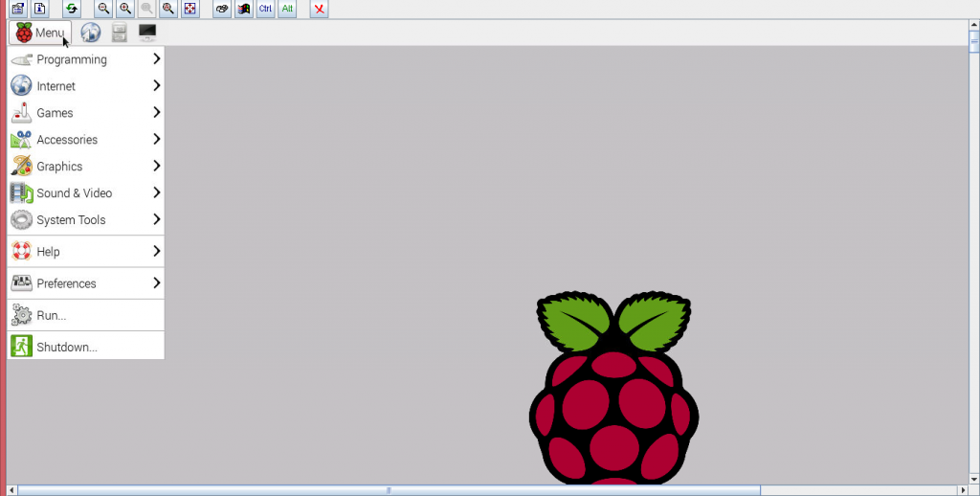Open the Games menu entry

tap(85, 113)
